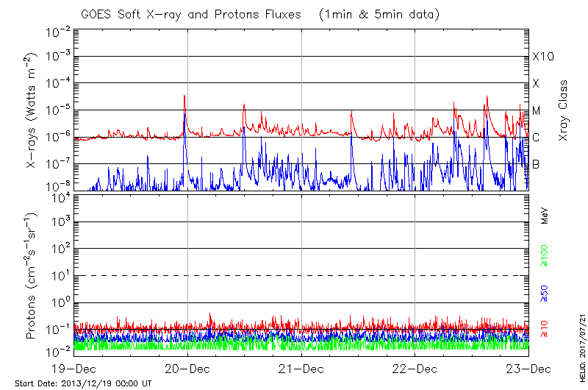Click the rotated Xray Class axis title
This screenshot has width=588, height=390.
[564, 110]
